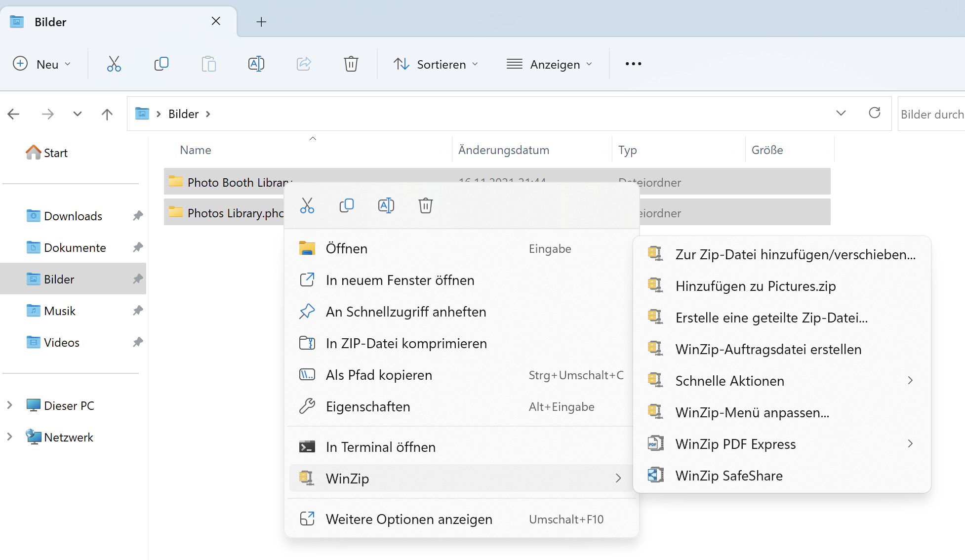
Task: Click the chevron after Bilder in breadcrumb
Action: pos(208,114)
